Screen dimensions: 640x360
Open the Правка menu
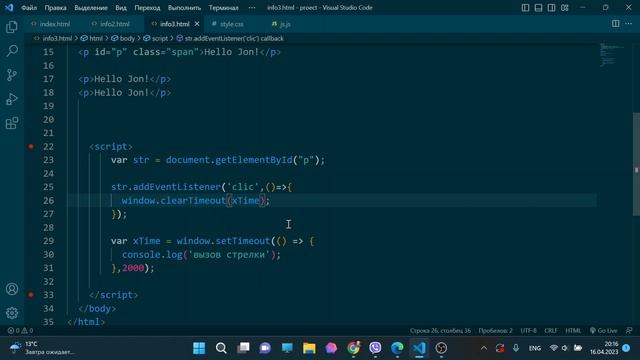[x=56, y=7]
